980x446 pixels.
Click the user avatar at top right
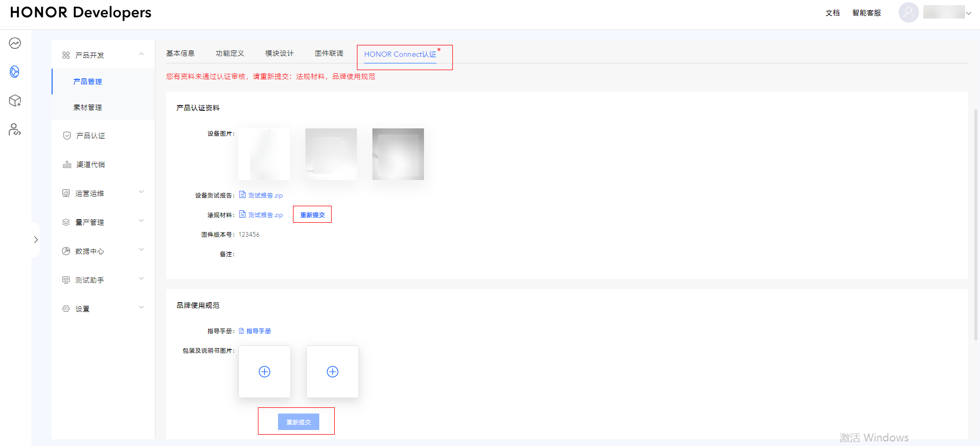coord(908,12)
